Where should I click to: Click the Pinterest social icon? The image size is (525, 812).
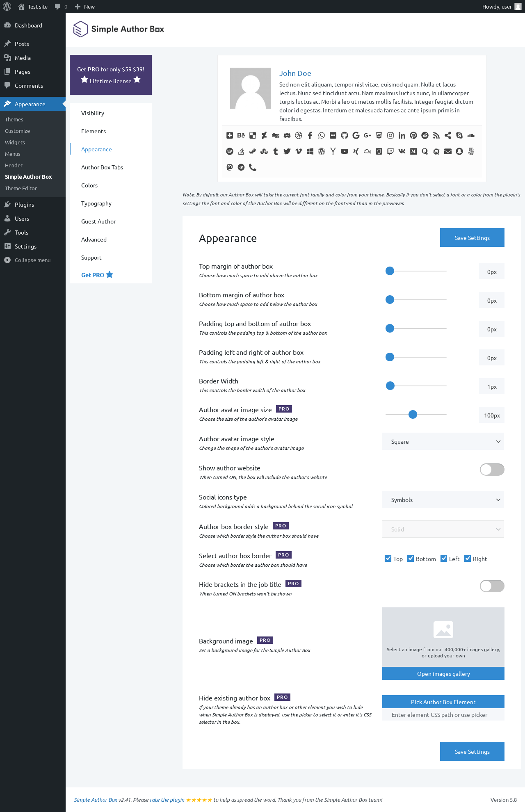point(413,135)
